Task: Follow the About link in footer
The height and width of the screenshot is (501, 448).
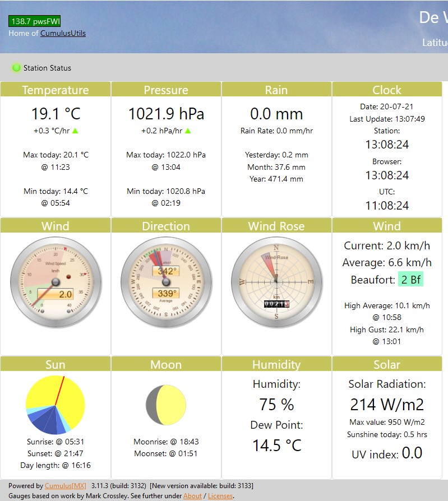Action: [192, 496]
